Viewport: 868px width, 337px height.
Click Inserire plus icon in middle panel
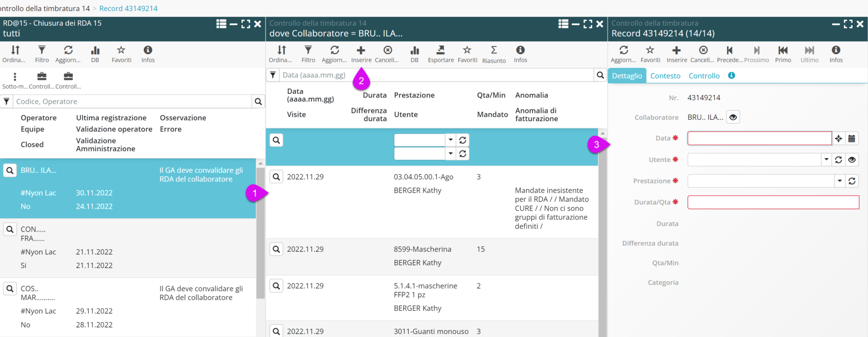point(361,51)
